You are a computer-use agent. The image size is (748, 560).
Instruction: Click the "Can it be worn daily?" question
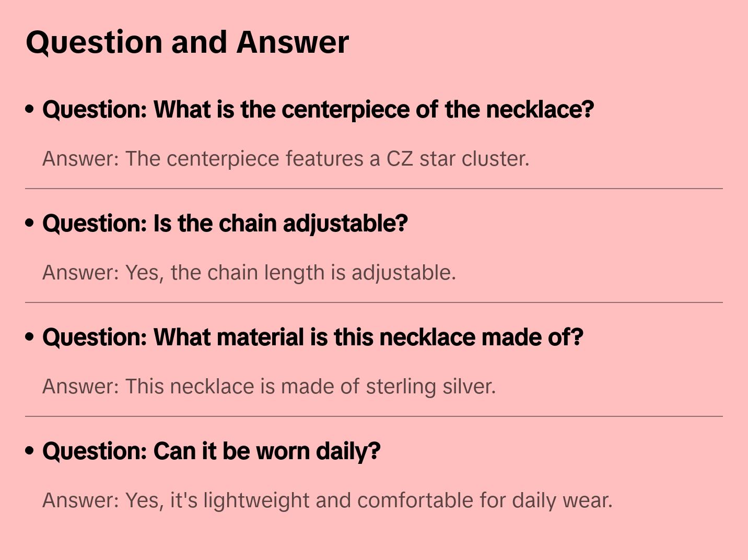click(x=211, y=451)
